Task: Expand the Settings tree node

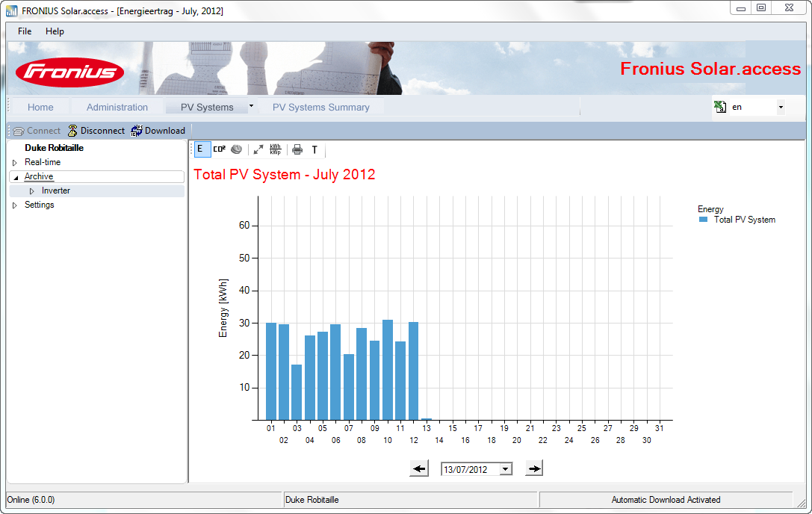Action: pyautogui.click(x=13, y=205)
